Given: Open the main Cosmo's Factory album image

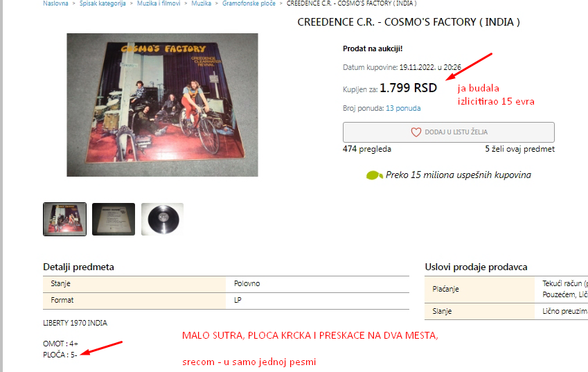Looking at the screenshot, I should 162,105.
